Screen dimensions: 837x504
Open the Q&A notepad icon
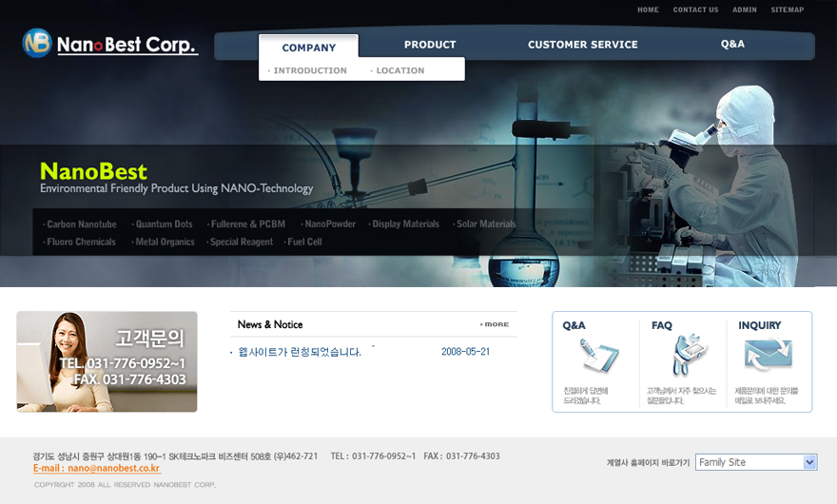(598, 357)
